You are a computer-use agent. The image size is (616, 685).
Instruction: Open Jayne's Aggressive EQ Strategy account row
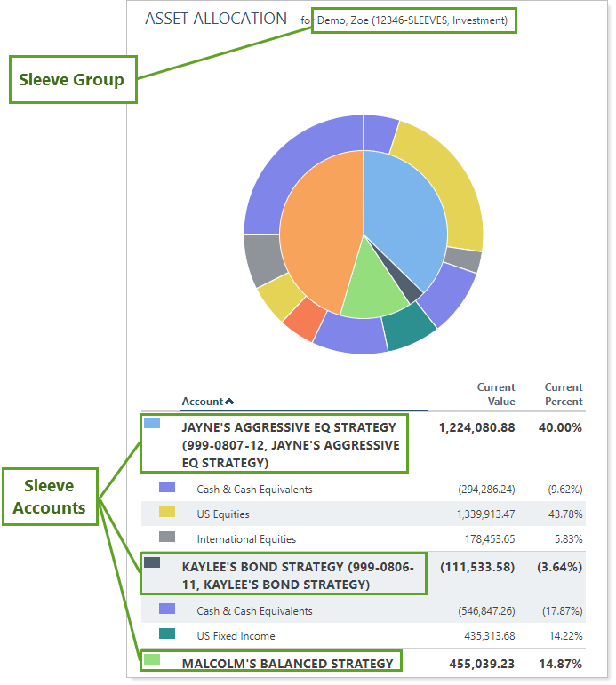coord(291,444)
